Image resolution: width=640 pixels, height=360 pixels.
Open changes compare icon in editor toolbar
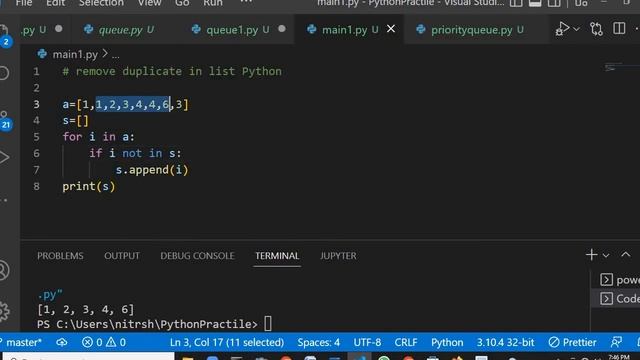coord(596,29)
